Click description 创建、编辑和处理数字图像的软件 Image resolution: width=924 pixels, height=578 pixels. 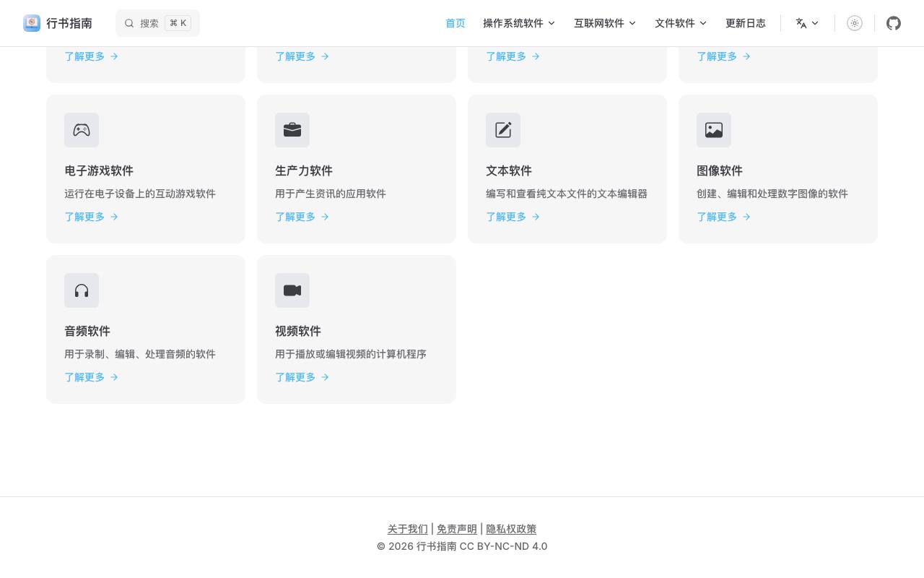pyautogui.click(x=772, y=194)
